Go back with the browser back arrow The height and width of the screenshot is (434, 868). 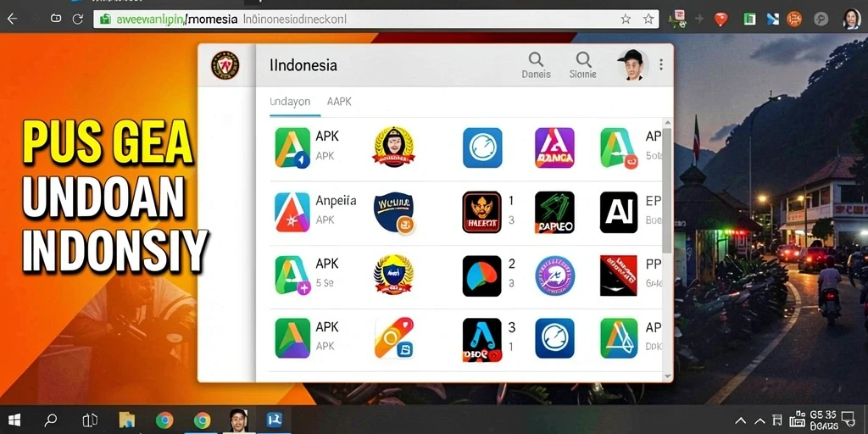point(12,19)
